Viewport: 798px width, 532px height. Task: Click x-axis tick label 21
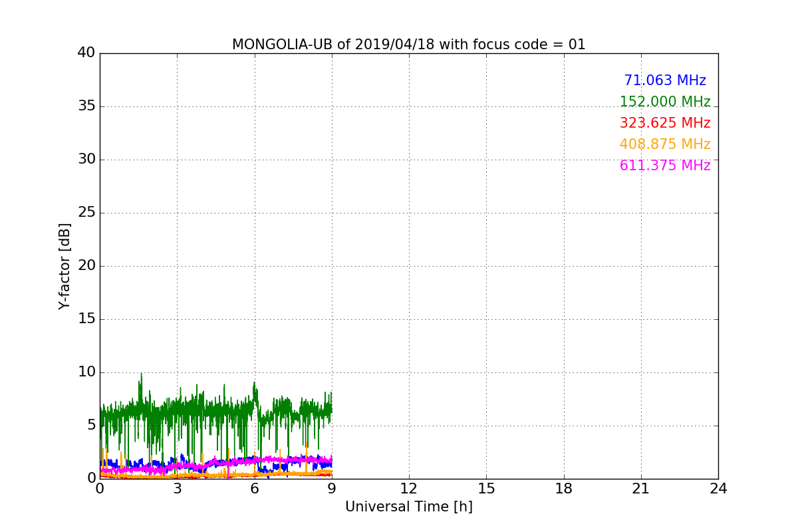click(641, 488)
